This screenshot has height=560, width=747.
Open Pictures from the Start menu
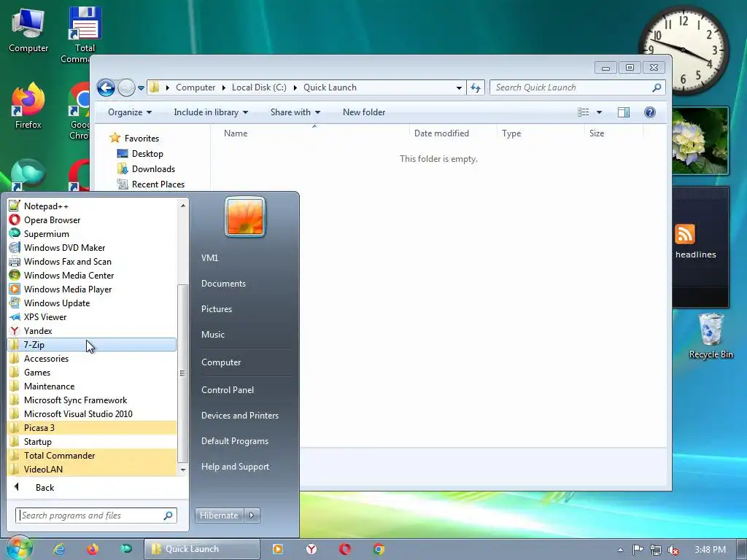216,309
